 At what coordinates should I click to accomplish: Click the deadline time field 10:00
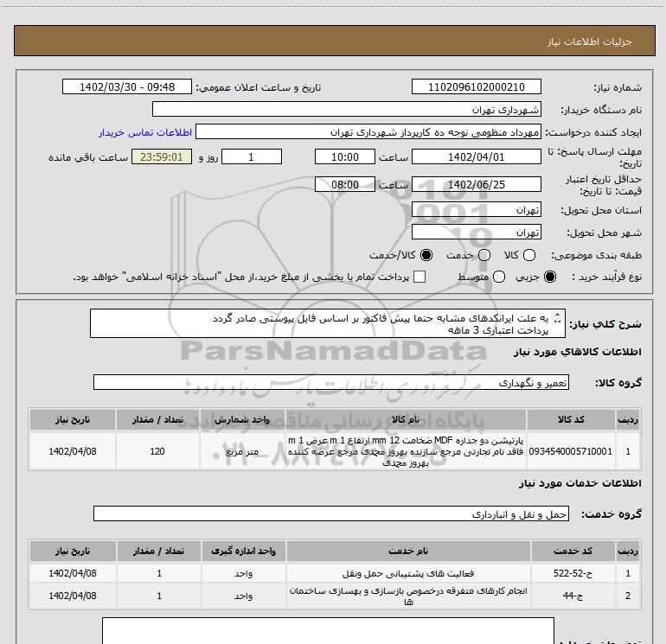click(345, 157)
